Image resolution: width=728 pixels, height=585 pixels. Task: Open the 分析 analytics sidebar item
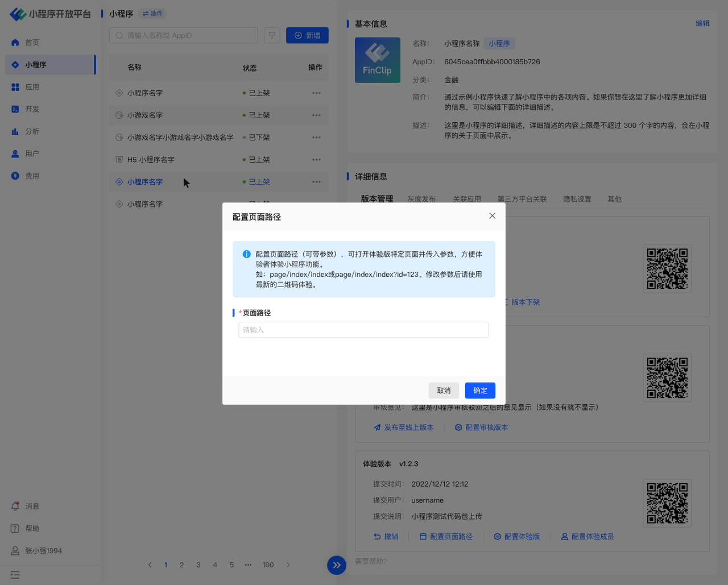(32, 131)
